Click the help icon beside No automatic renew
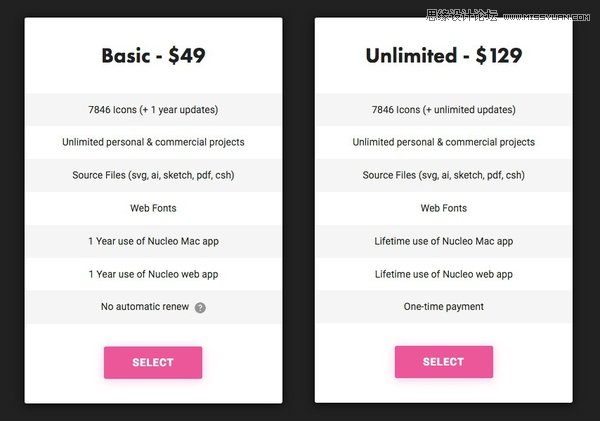The width and height of the screenshot is (600, 421). click(x=200, y=308)
